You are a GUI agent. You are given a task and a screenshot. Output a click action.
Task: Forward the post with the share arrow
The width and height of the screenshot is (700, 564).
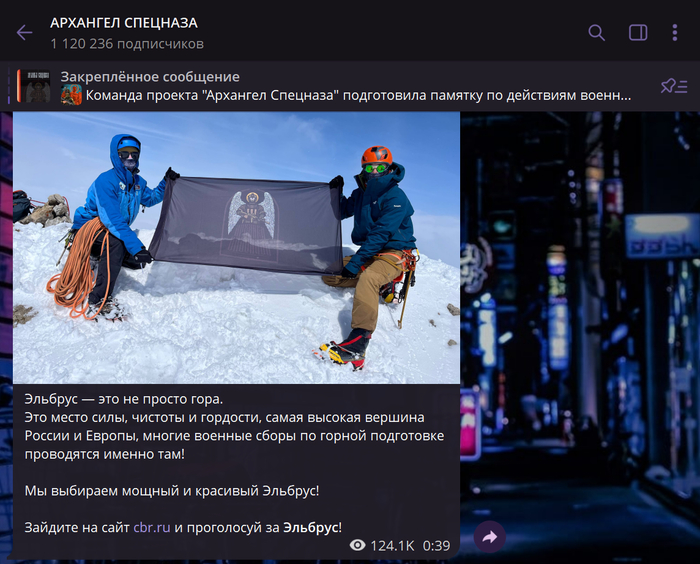[490, 537]
